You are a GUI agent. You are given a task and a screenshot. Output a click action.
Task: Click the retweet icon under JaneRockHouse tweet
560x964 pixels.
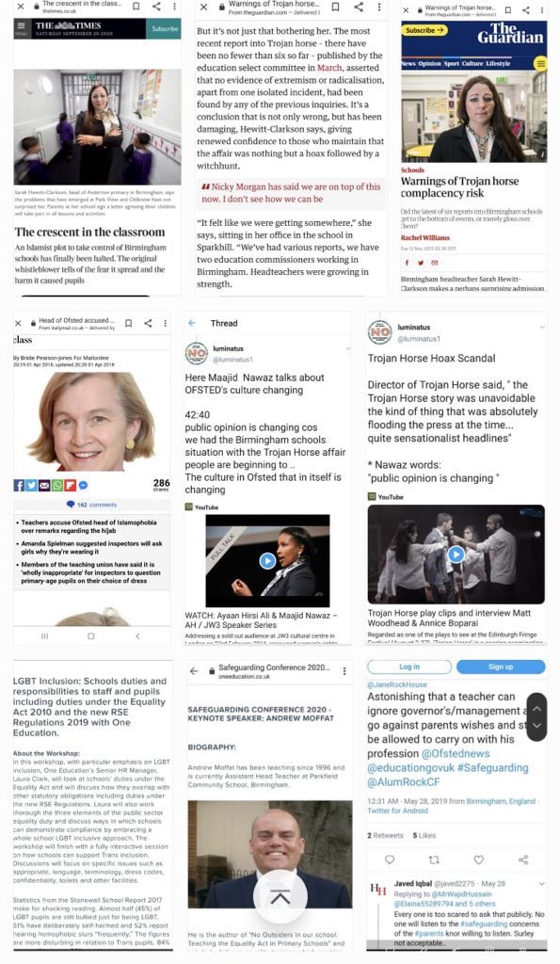[433, 860]
